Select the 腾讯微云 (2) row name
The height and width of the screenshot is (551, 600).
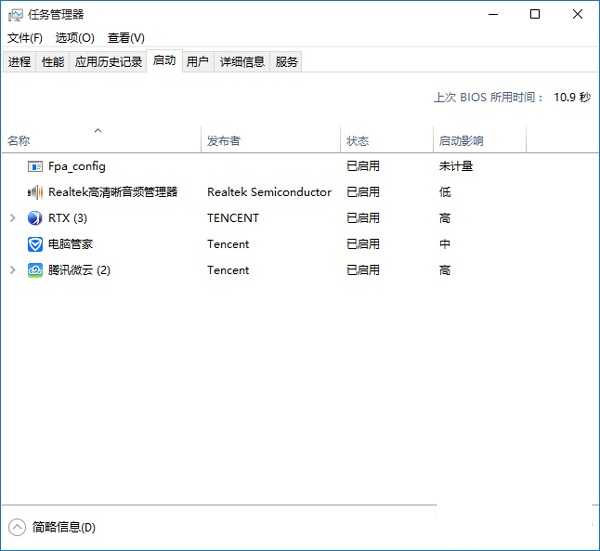tap(79, 270)
